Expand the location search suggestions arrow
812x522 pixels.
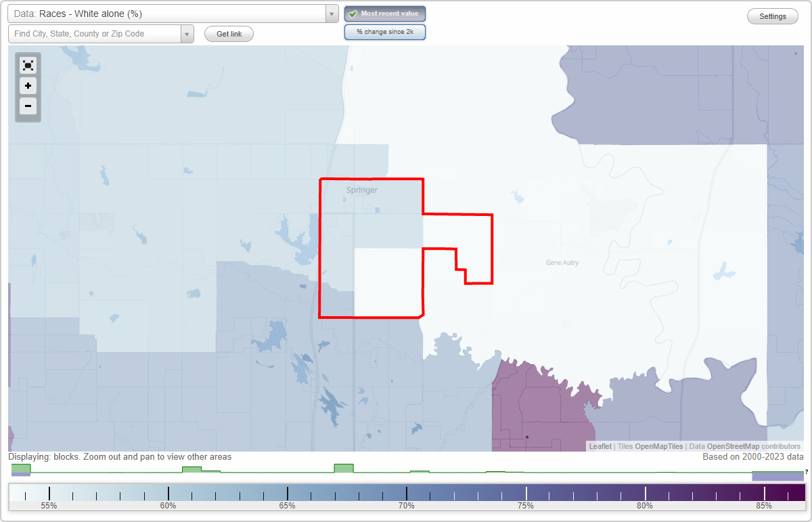pos(187,33)
